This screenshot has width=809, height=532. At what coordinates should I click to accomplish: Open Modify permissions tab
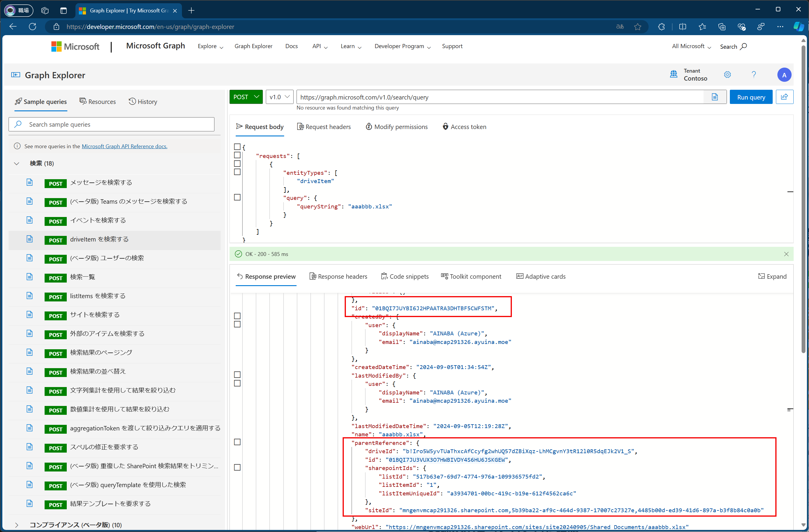click(x=397, y=127)
